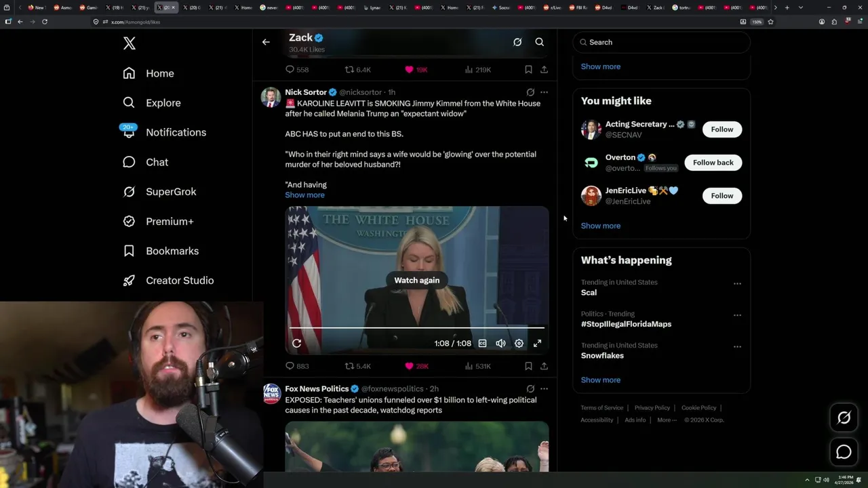Open the Scal trending topic

[589, 293]
